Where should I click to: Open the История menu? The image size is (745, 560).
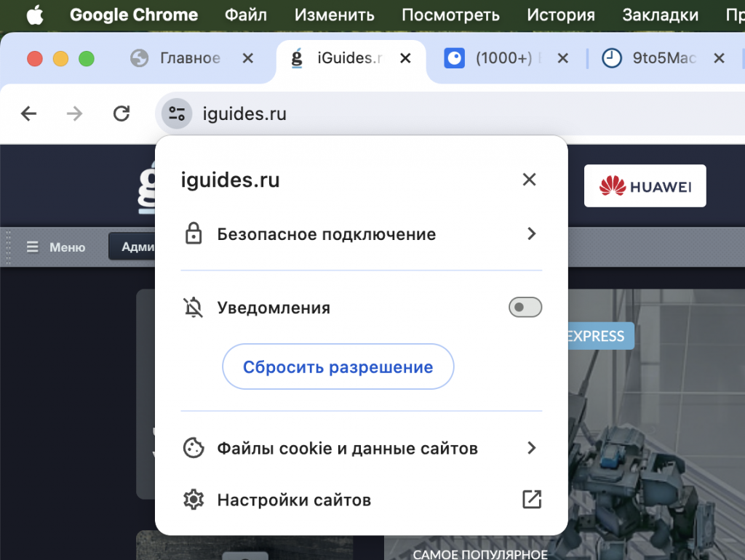[x=561, y=15]
